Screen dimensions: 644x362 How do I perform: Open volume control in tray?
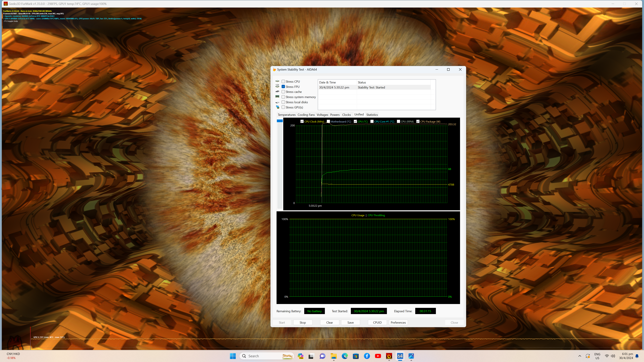(x=613, y=356)
